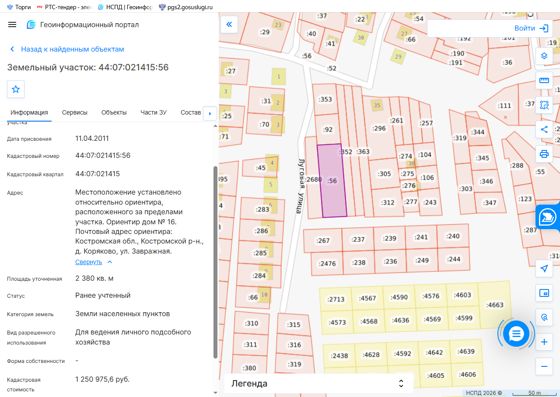This screenshot has width=560, height=397.
Task: Click the cadastral number value 44:07:021415:56
Action: point(103,155)
